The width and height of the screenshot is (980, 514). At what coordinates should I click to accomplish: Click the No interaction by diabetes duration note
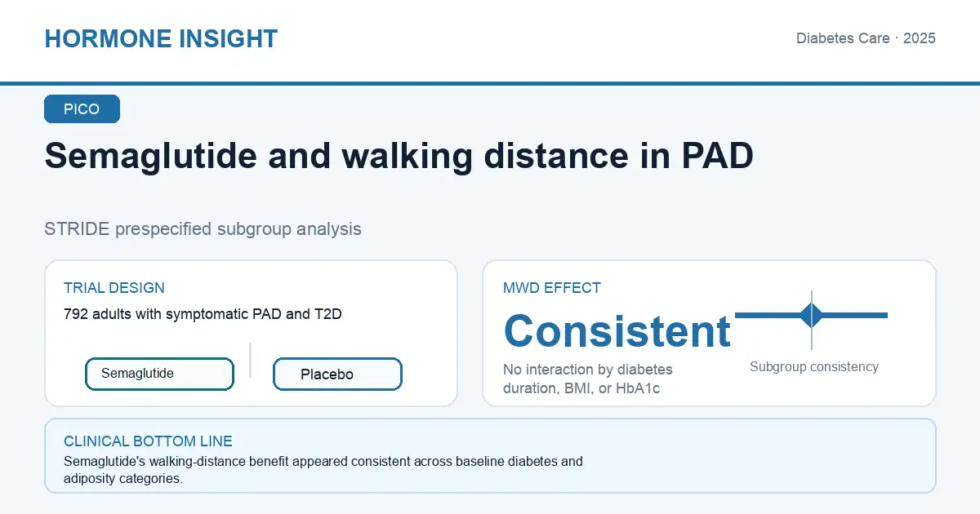[587, 379]
